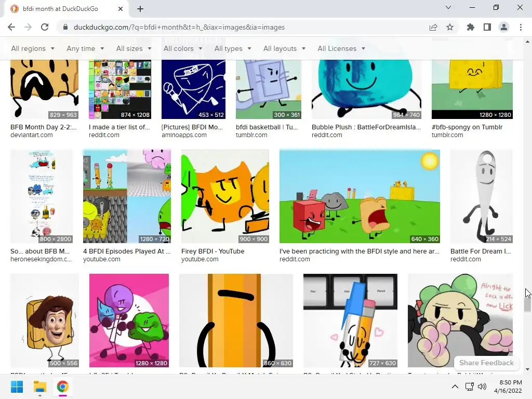Toggle the browser side panel icon

click(487, 27)
